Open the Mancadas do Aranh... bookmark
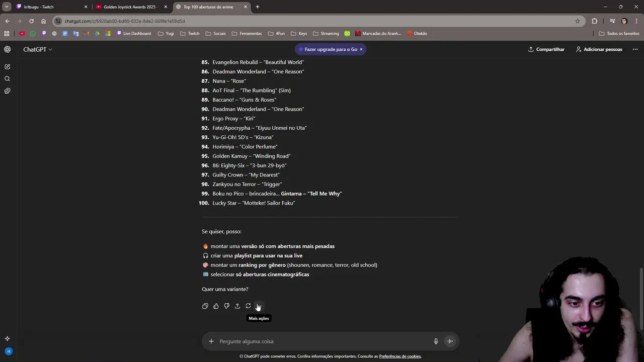The image size is (644, 362). point(378,34)
